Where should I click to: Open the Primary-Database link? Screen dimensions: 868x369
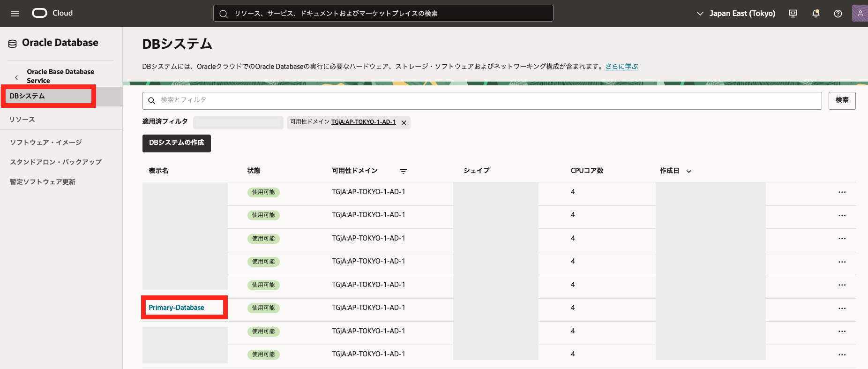(176, 308)
